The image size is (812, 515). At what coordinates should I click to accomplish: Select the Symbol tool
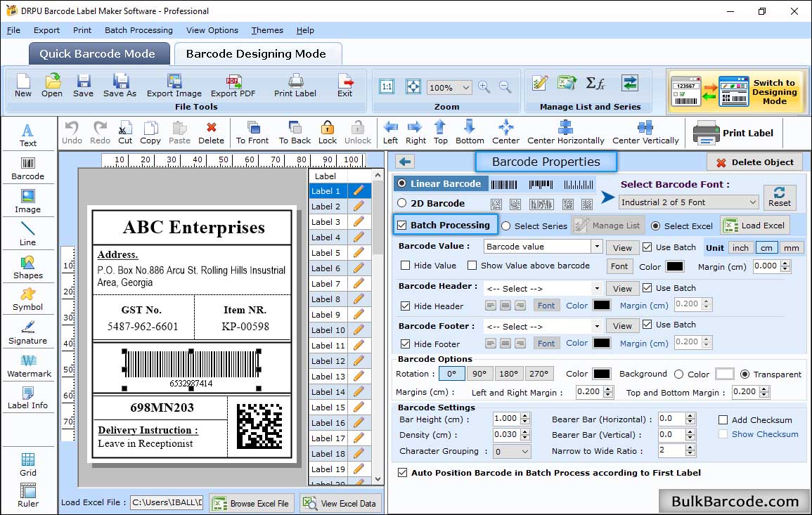28,299
